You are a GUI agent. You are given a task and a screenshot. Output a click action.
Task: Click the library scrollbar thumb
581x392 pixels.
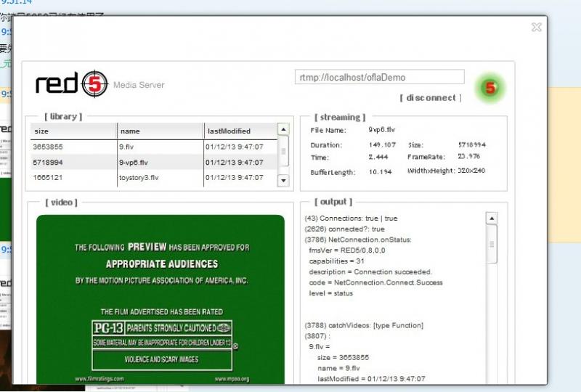283,151
